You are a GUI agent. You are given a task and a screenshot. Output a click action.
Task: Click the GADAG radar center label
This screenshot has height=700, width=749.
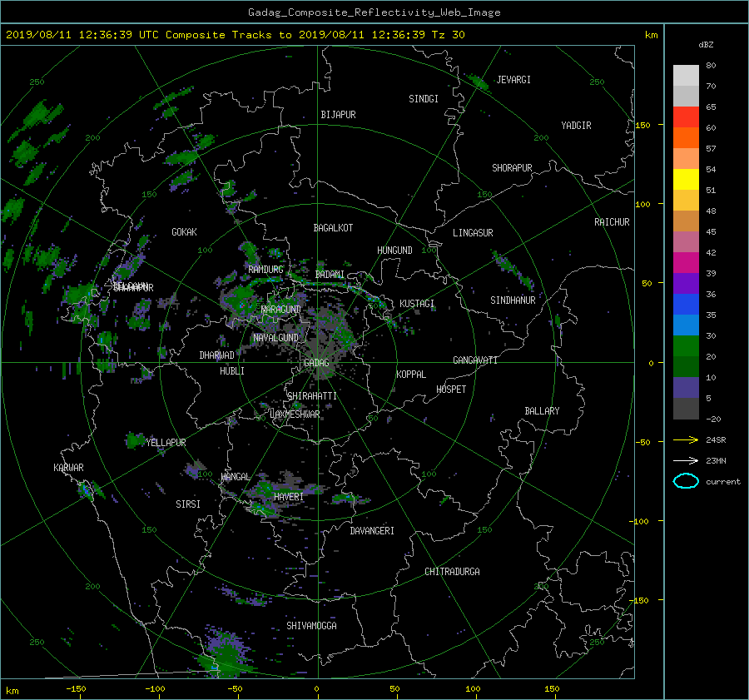[316, 363]
